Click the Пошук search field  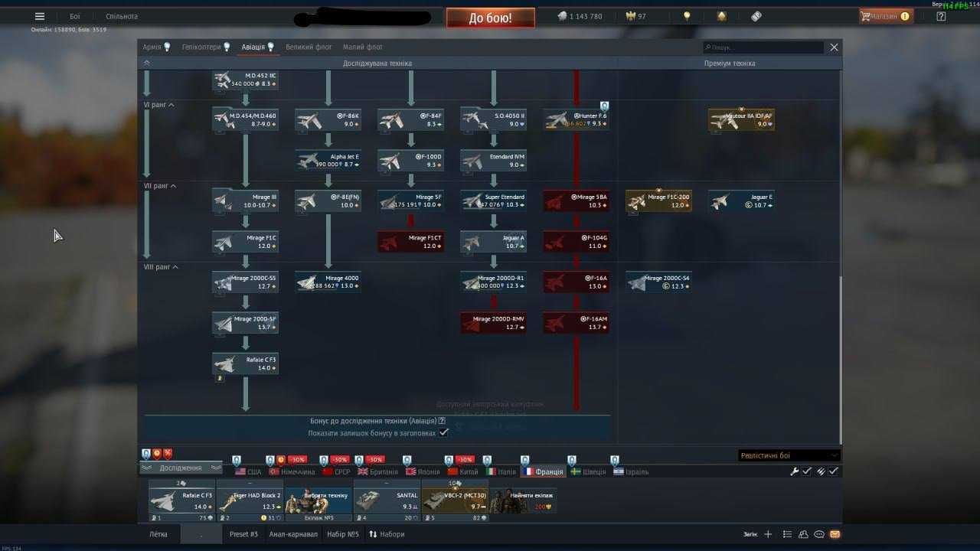[x=763, y=47]
